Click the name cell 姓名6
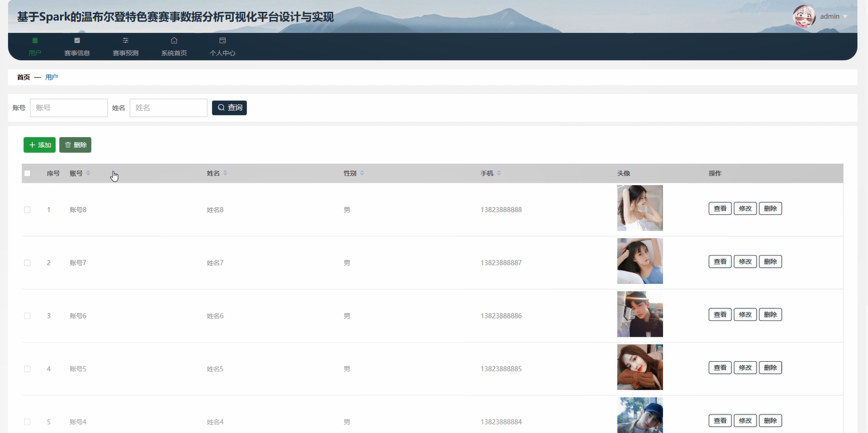Screen dimensions: 868x433 [215, 316]
